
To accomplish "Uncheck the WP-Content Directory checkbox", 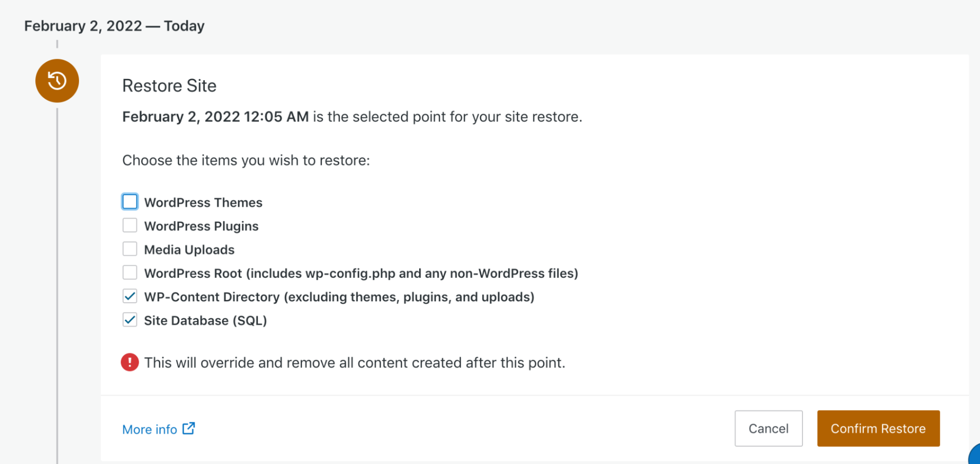I will coord(130,296).
